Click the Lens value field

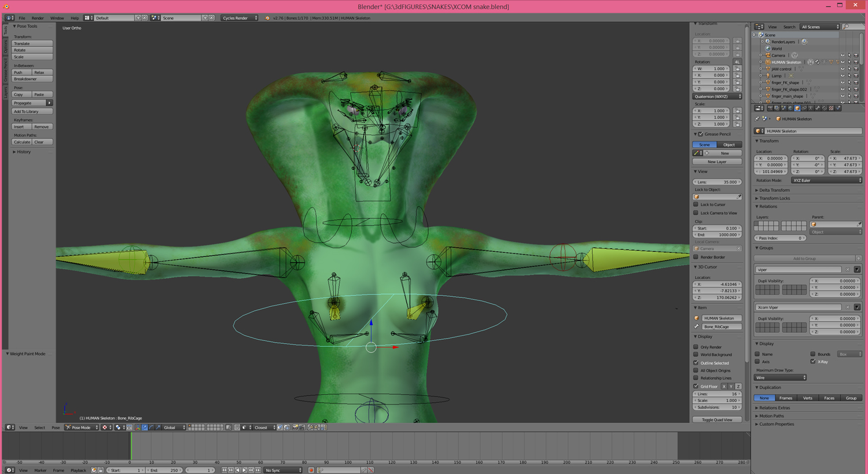(717, 182)
